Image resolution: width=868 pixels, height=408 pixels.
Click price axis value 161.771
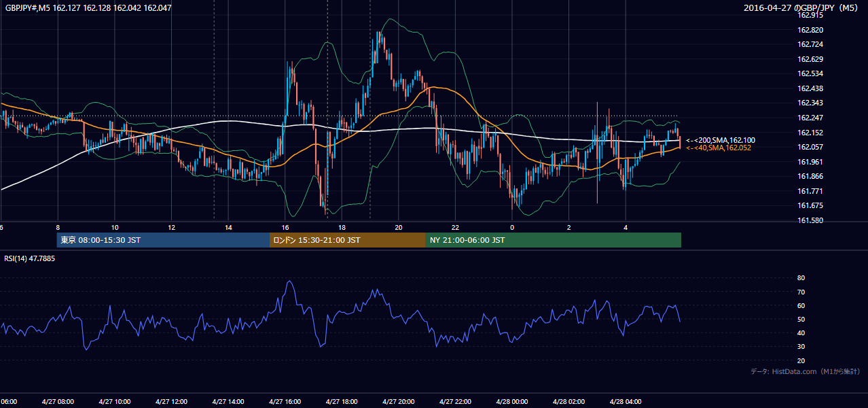pos(810,191)
